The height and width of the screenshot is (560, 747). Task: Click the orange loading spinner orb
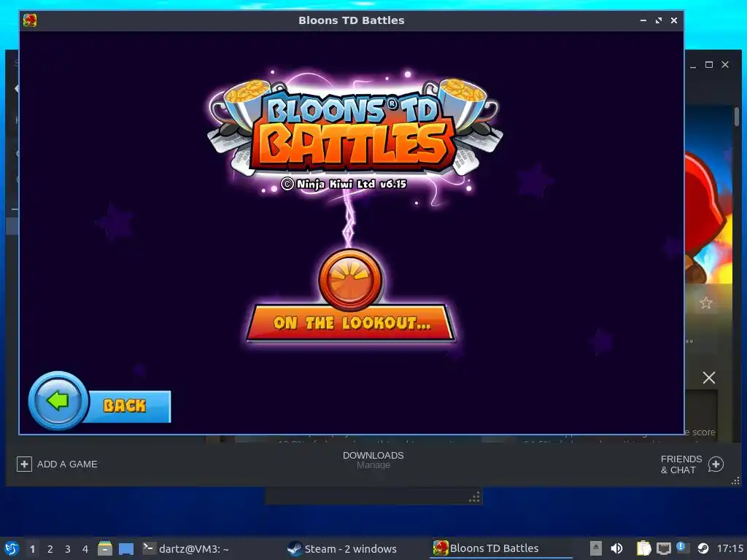(350, 279)
